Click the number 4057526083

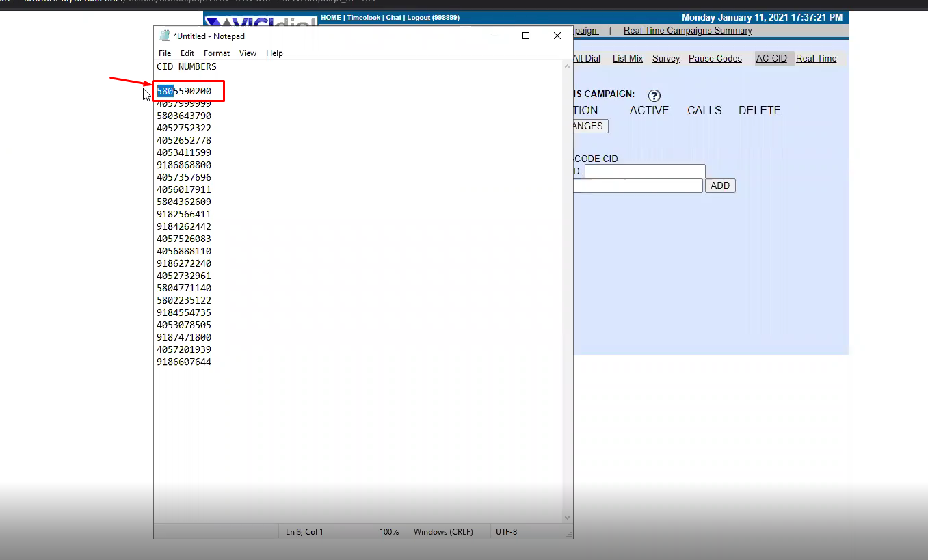(x=184, y=239)
